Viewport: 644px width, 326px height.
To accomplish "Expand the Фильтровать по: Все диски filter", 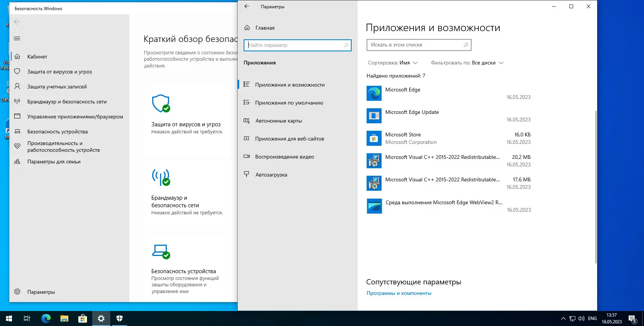I will pyautogui.click(x=467, y=63).
